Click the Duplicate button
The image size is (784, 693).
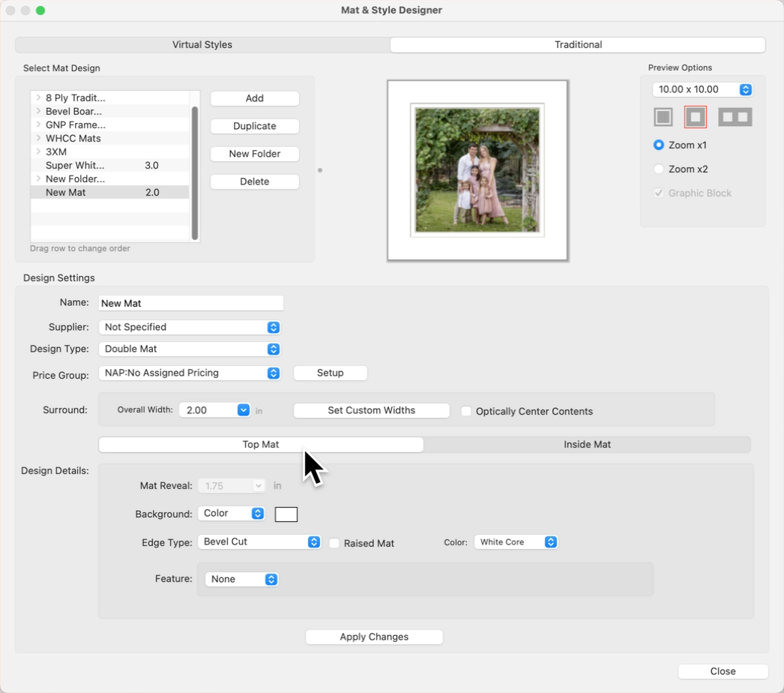(254, 126)
